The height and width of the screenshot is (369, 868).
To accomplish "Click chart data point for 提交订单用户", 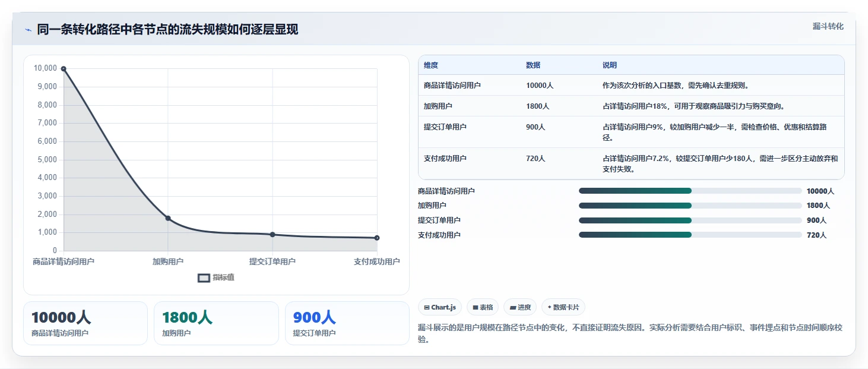I will coord(273,235).
